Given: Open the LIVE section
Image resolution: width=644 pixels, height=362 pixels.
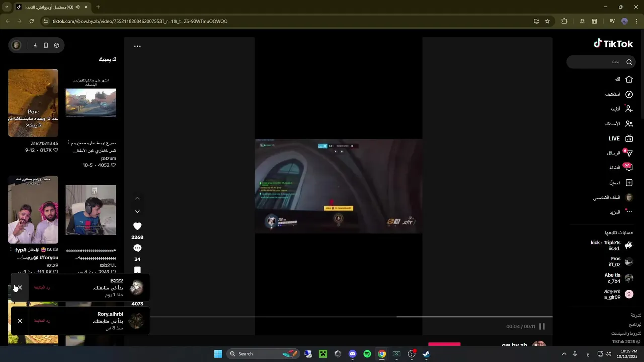Looking at the screenshot, I should pos(620,138).
